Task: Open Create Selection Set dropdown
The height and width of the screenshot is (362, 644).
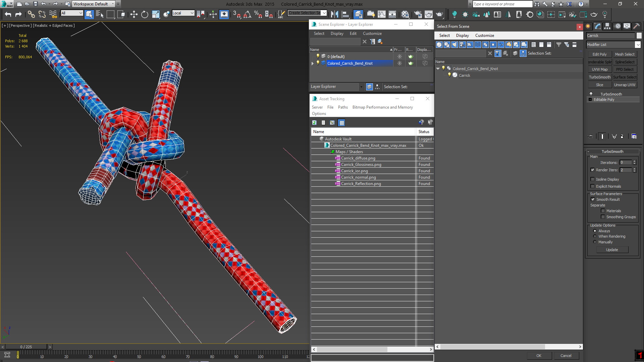Action: (x=324, y=13)
